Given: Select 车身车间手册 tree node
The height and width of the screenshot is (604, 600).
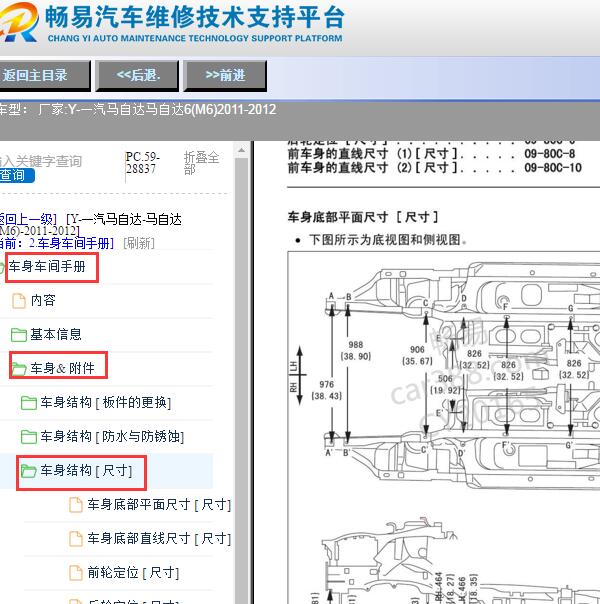Looking at the screenshot, I should tap(47, 266).
